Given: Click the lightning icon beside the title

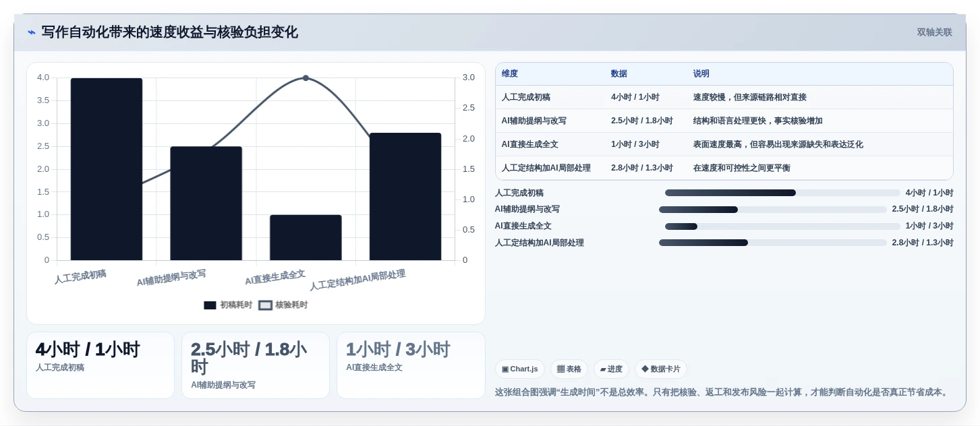Looking at the screenshot, I should point(32,32).
